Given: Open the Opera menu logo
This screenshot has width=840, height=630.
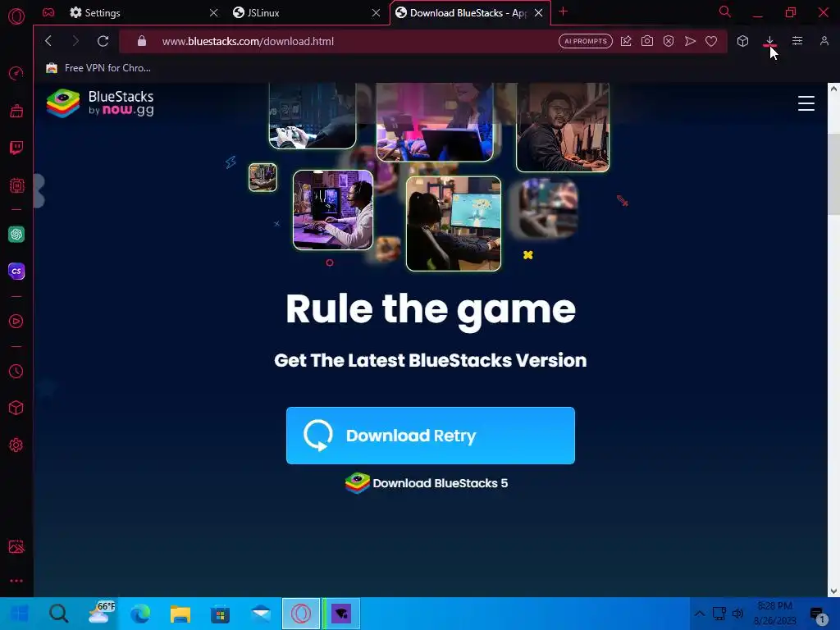Looking at the screenshot, I should coord(16,16).
